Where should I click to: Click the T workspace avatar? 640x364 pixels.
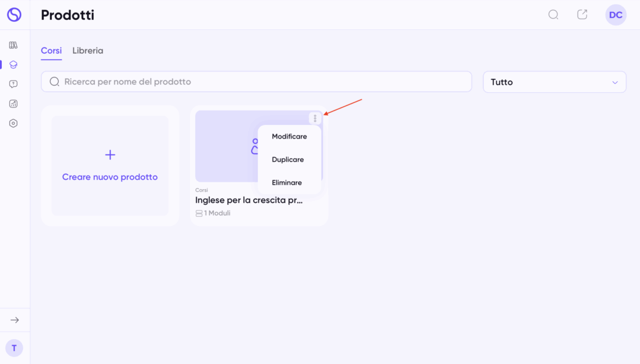pyautogui.click(x=14, y=348)
